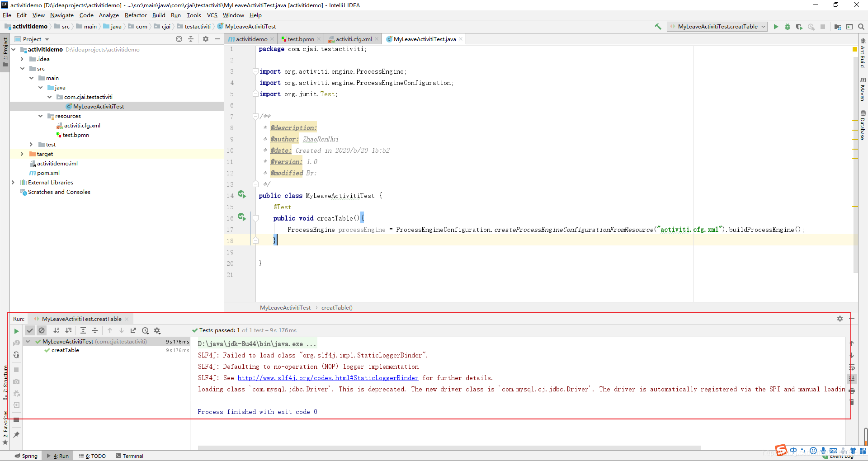Image resolution: width=868 pixels, height=461 pixels.
Task: Open the Project Structure dialog icon
Action: 838,27
